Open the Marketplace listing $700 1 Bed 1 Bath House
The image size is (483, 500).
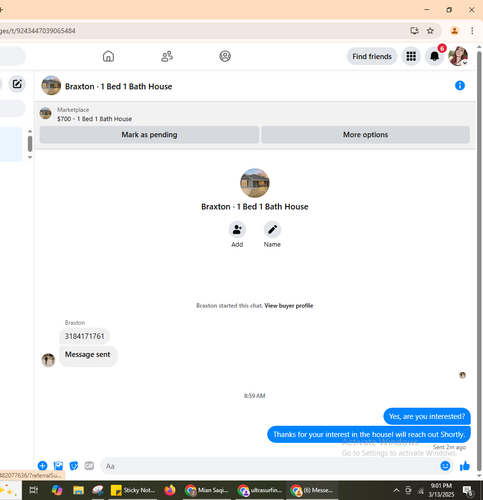pyautogui.click(x=94, y=119)
